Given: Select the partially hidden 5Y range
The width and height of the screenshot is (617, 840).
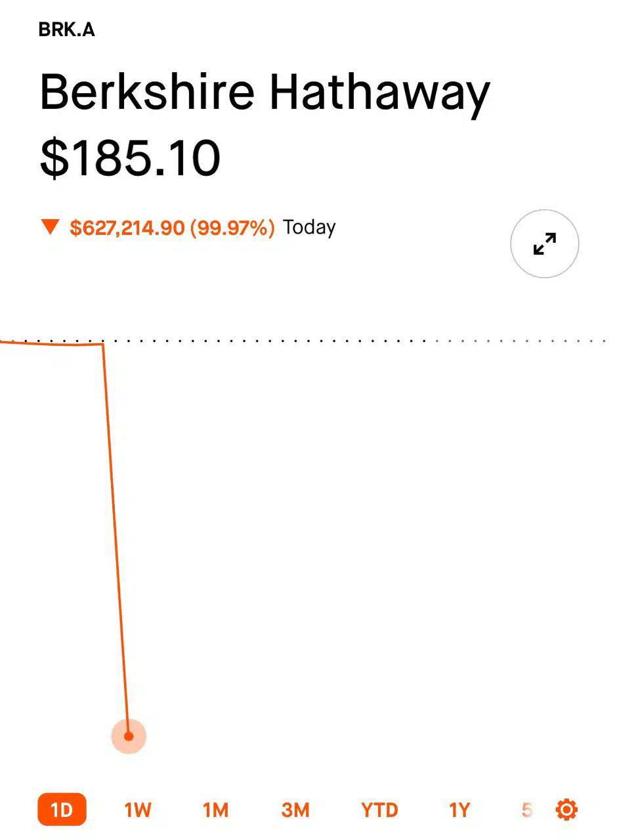Looking at the screenshot, I should click(527, 810).
